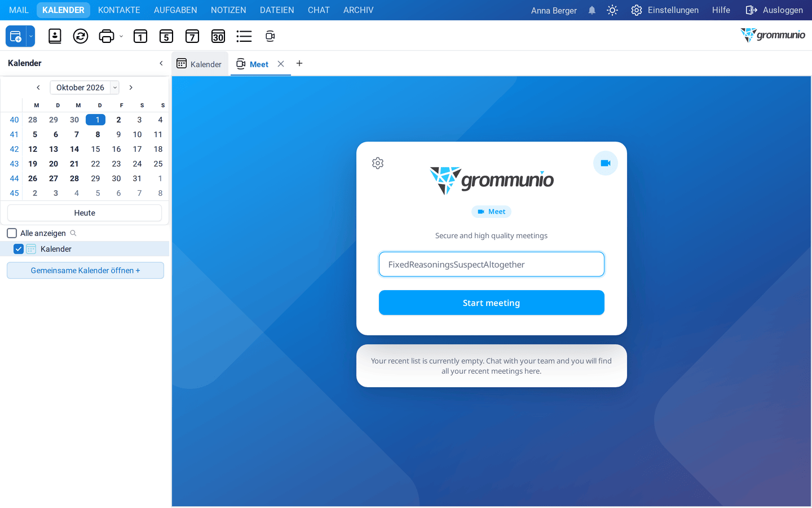Switch to month view icon
The image size is (812, 508).
point(218,36)
